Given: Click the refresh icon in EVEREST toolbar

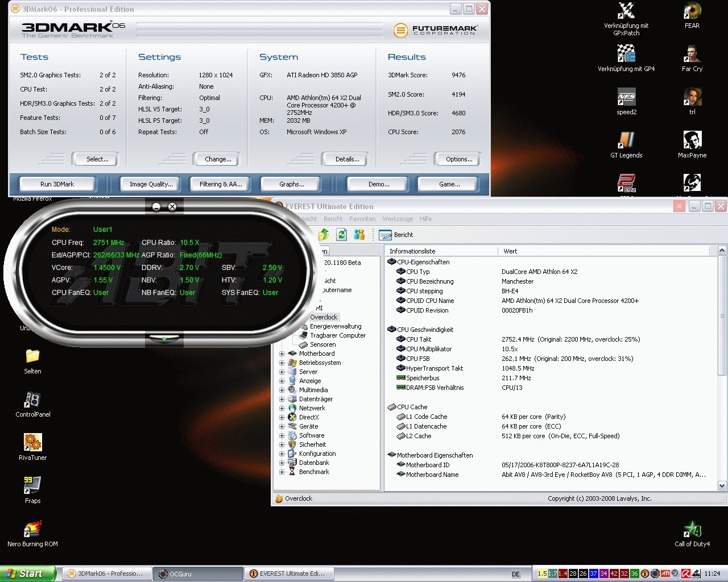Looking at the screenshot, I should click(x=341, y=234).
